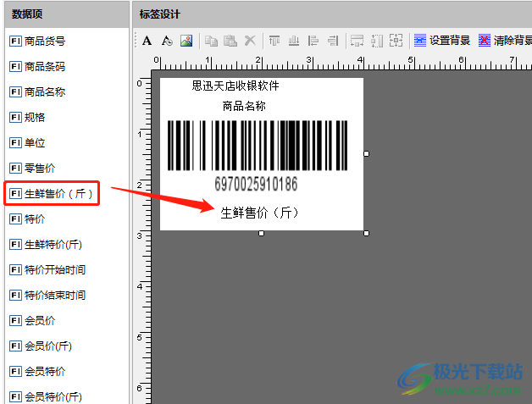Click the 数据项 panel header
Screen dimensions: 532x404
tap(67, 14)
